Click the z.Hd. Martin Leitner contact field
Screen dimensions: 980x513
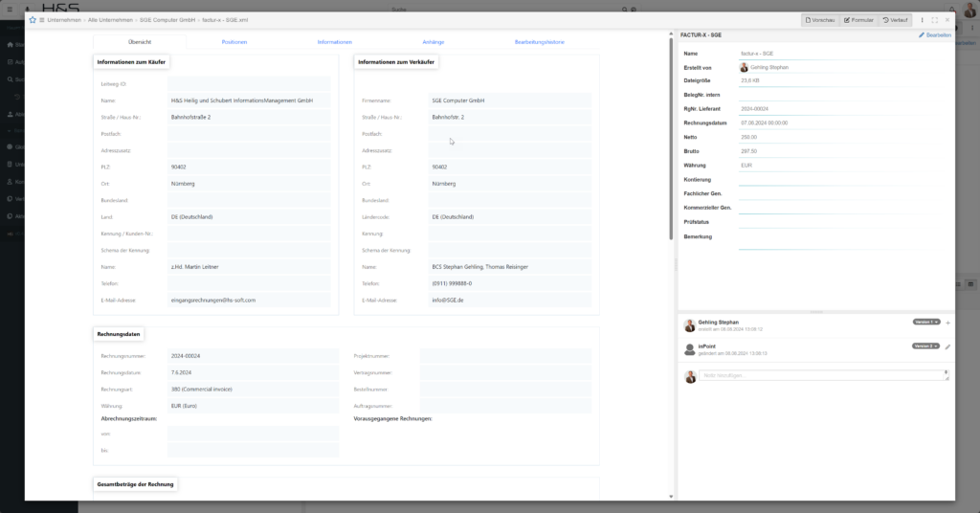(249, 267)
